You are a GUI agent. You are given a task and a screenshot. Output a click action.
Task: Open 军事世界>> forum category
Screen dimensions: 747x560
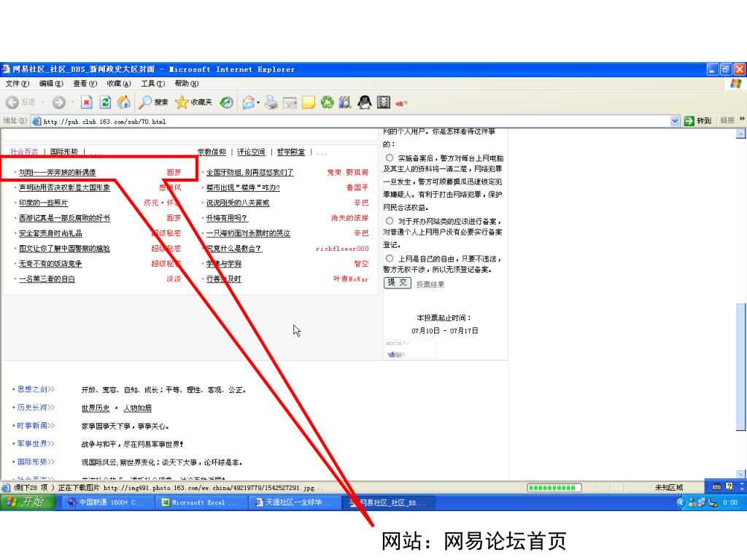click(x=36, y=443)
